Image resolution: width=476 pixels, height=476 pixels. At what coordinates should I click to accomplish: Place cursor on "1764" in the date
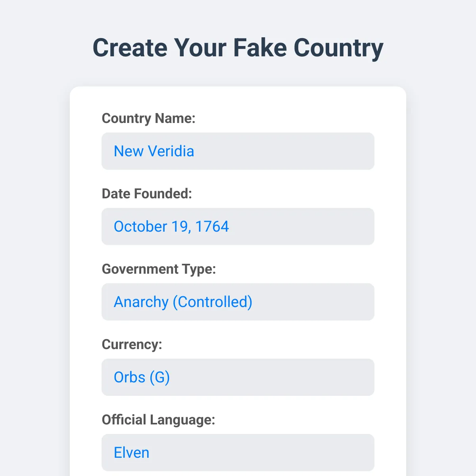coord(212,226)
